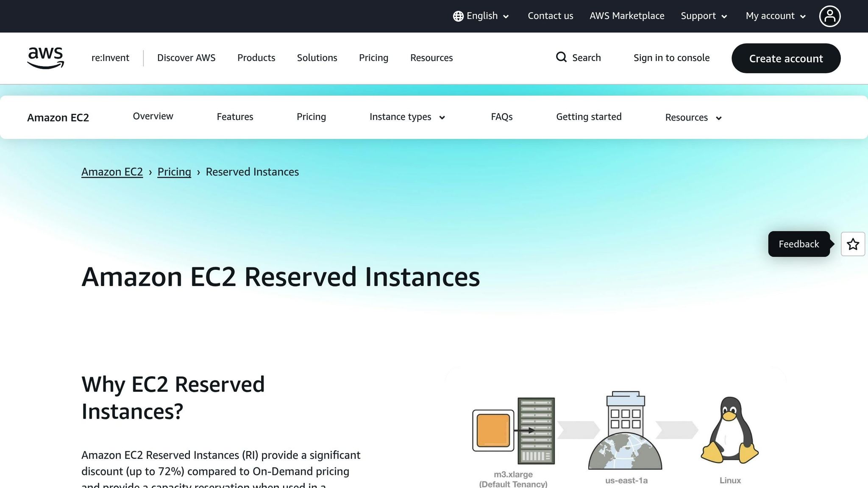Open the Support dropdown
This screenshot has width=868, height=488.
(703, 16)
